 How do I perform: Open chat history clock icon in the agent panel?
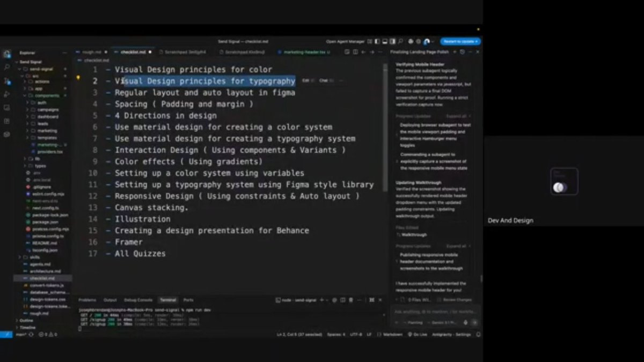click(462, 52)
